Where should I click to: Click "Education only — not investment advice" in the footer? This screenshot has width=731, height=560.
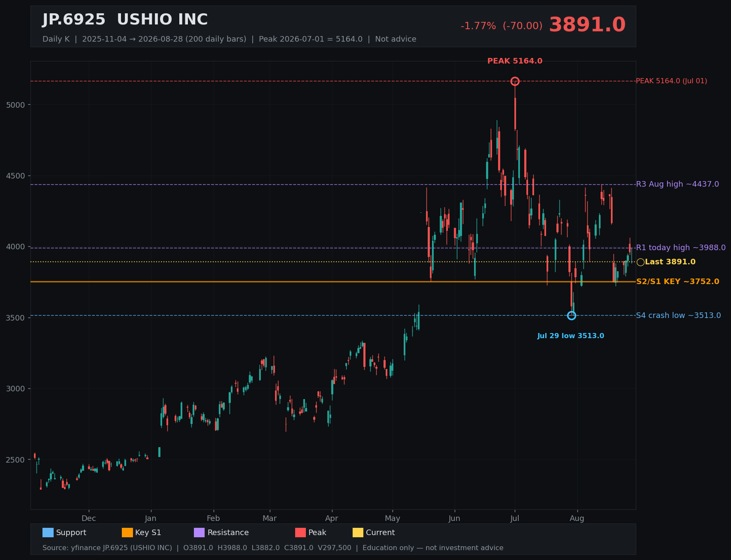coord(433,548)
